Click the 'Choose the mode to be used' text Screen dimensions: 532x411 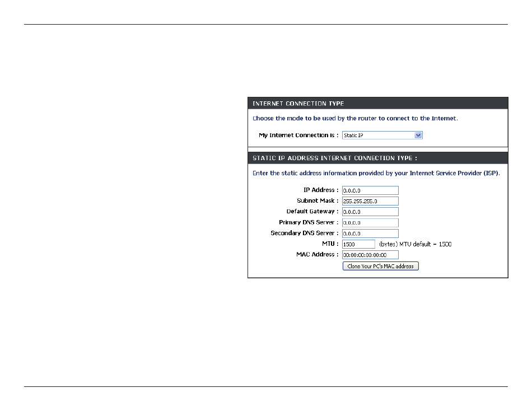tap(355, 119)
